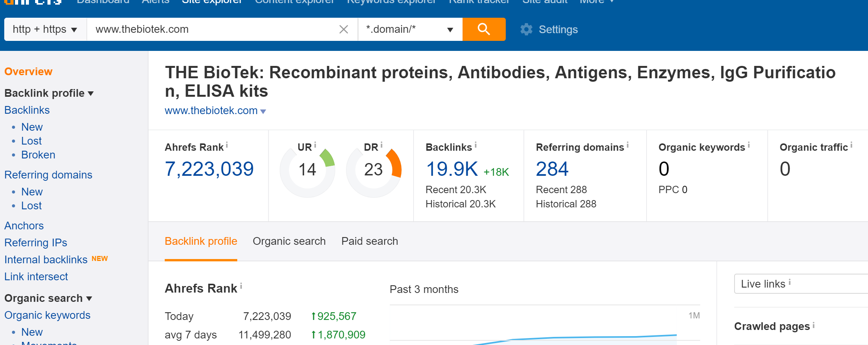This screenshot has width=868, height=345.
Task: Click the 'Recent 20.3K' backlinks text
Action: pyautogui.click(x=456, y=190)
